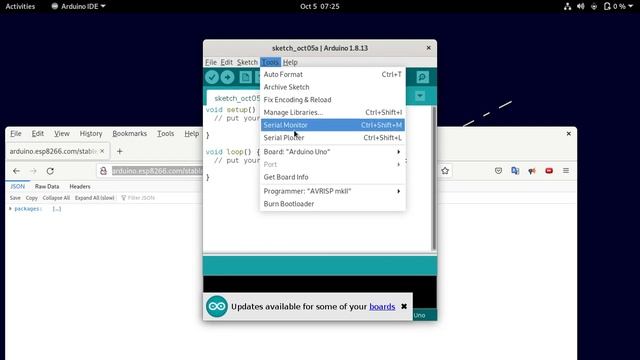This screenshot has width=640, height=360.
Task: Click the volume icon in top bar
Action: (x=580, y=6)
